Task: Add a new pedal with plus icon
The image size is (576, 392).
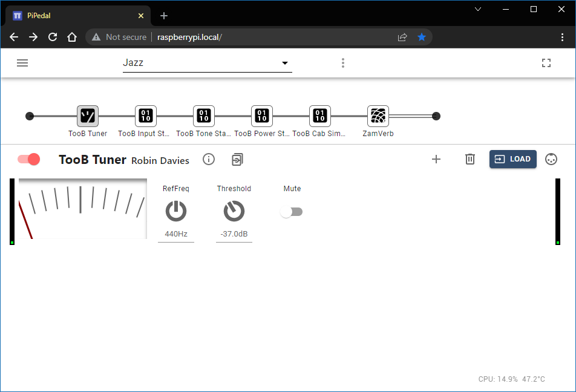Action: (x=436, y=159)
